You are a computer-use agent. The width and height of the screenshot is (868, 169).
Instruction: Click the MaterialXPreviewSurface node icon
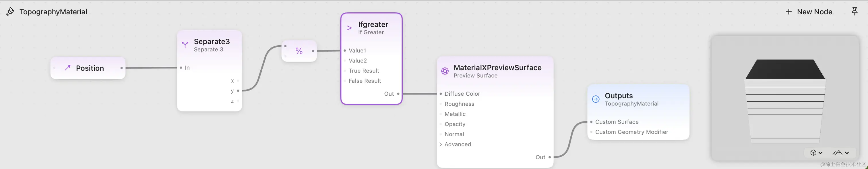click(445, 71)
